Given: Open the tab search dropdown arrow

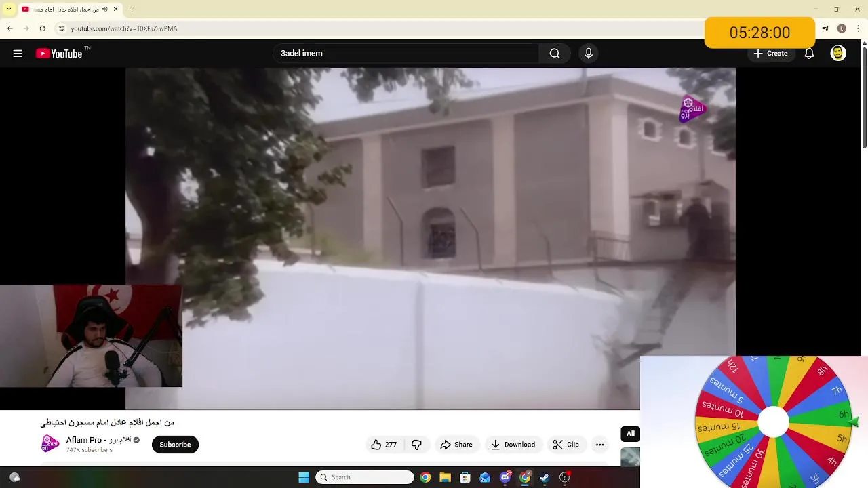Looking at the screenshot, I should point(9,9).
